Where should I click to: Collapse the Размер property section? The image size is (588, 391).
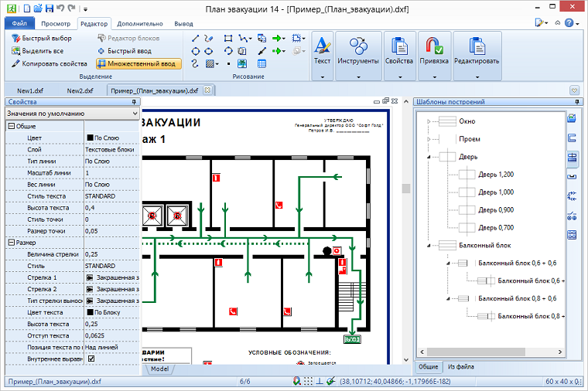pos(11,243)
